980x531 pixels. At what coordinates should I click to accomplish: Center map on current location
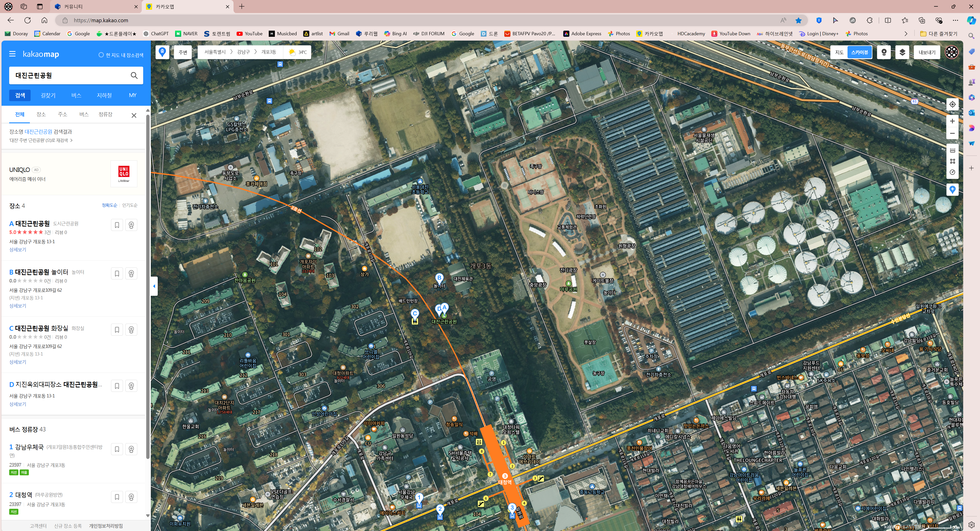[x=952, y=104]
